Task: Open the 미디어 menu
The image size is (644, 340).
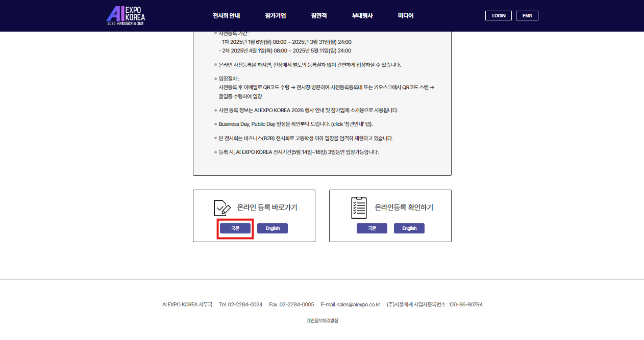Action: [x=406, y=16]
